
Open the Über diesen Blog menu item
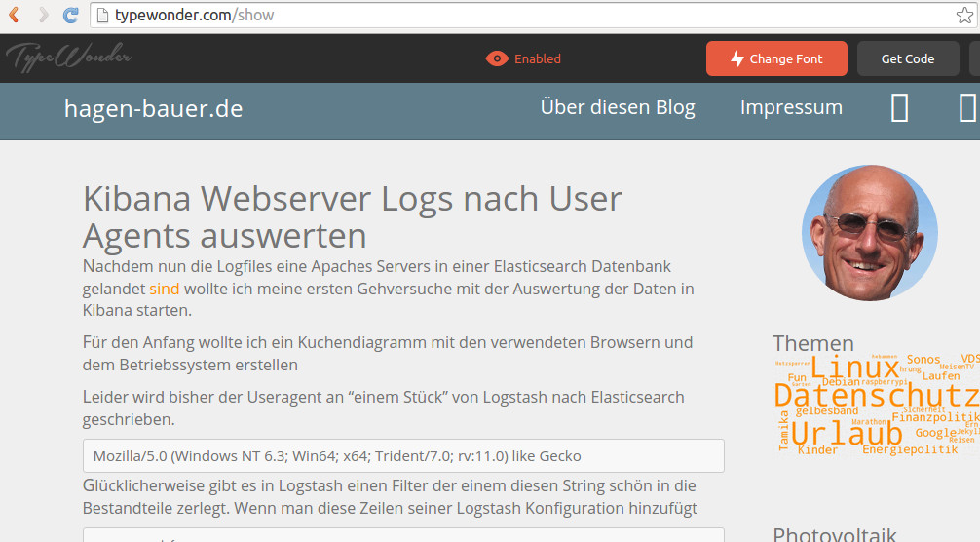618,108
